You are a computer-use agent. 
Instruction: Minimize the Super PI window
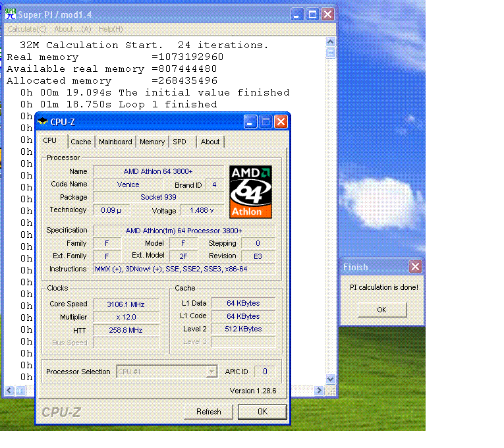click(296, 14)
